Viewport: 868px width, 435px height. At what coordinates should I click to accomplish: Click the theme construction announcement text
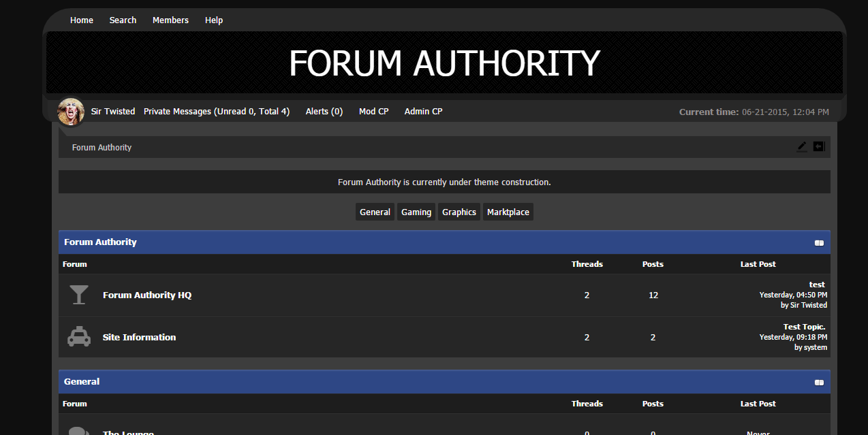click(x=444, y=182)
